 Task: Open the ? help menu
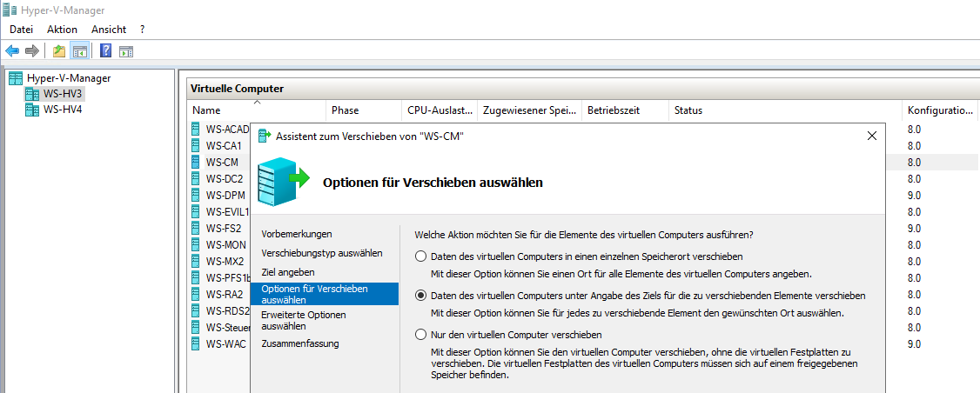click(143, 30)
